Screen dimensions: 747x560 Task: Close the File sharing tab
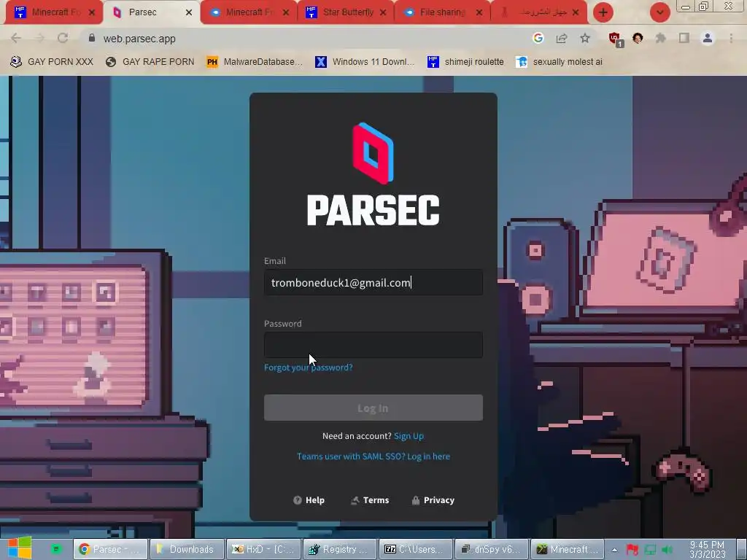[479, 12]
